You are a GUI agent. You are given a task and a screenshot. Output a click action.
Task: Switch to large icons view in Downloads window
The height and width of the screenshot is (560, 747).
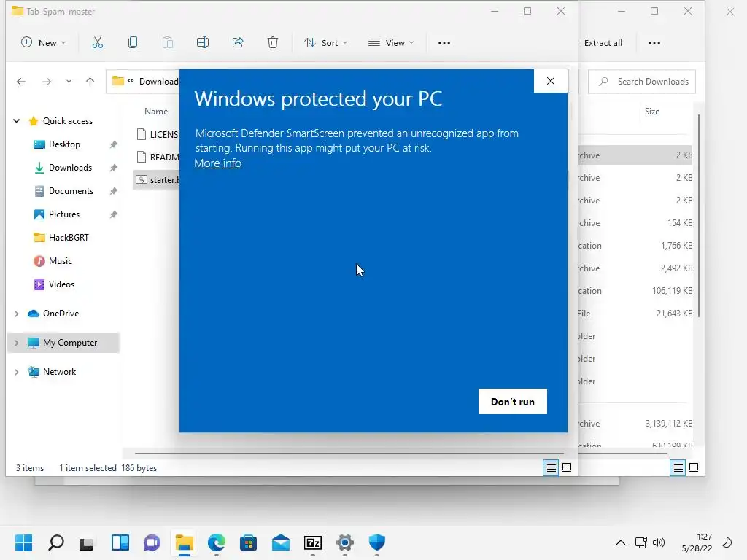coord(694,467)
